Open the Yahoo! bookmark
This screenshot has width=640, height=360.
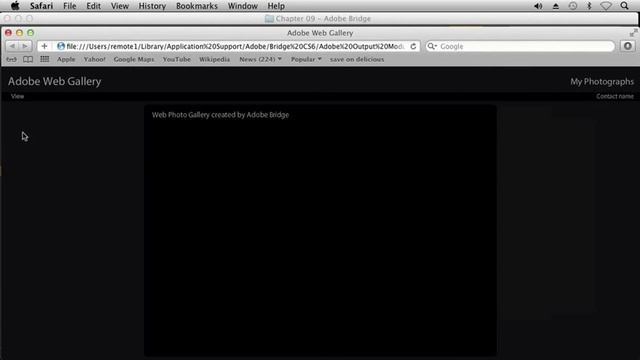(95, 59)
